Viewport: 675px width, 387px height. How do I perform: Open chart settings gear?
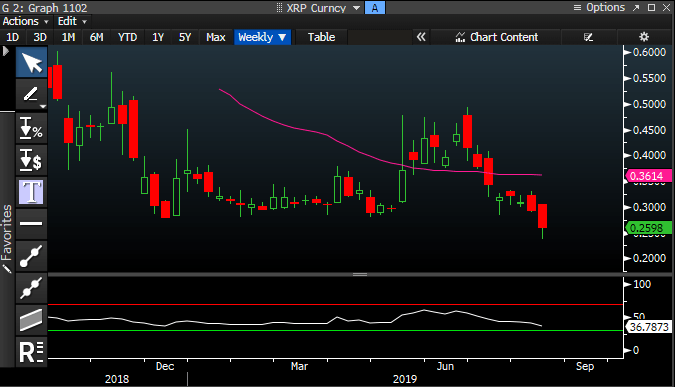click(644, 37)
